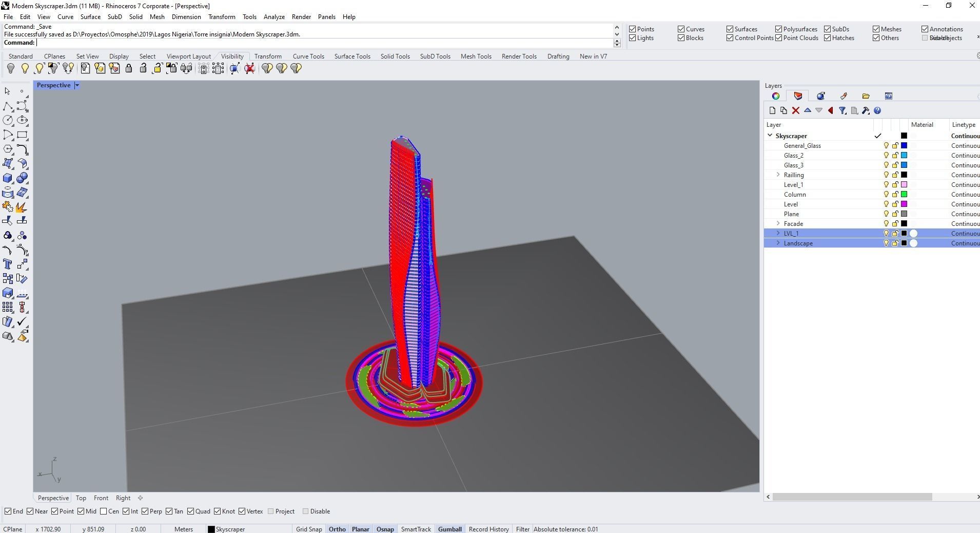Viewport: 980px width, 533px height.
Task: Delete the selected layer with red X
Action: 795,110
